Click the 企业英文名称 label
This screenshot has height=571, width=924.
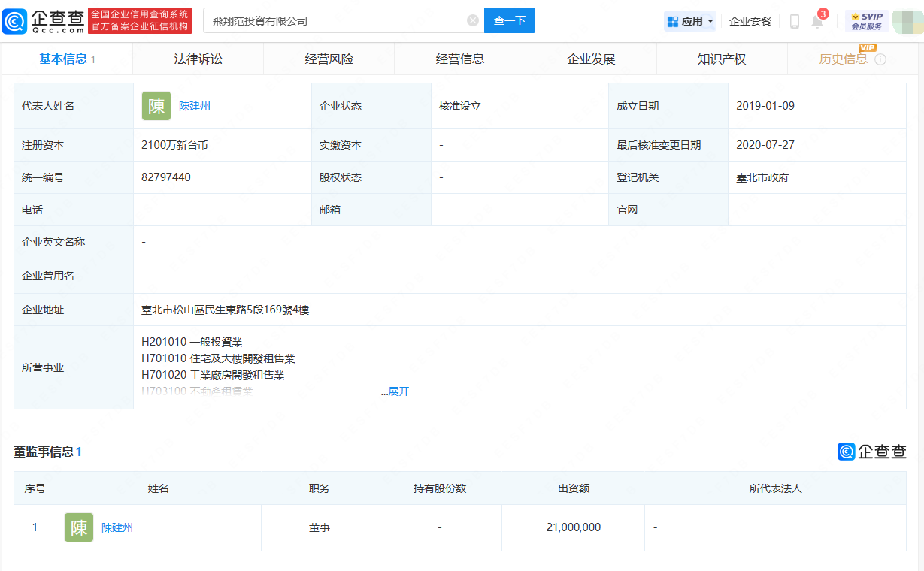53,242
